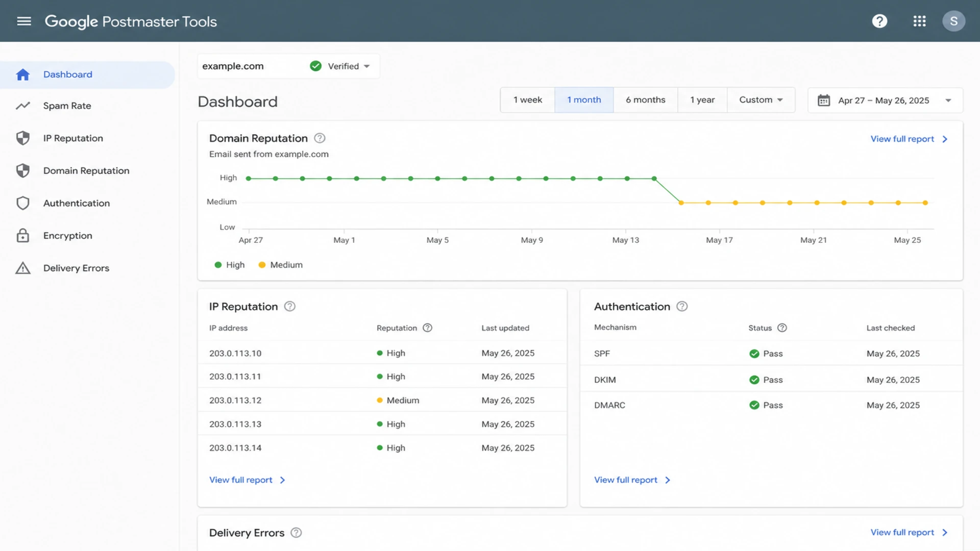Viewport: 980px width, 551px height.
Task: Select the 1 month time range
Action: 584,100
